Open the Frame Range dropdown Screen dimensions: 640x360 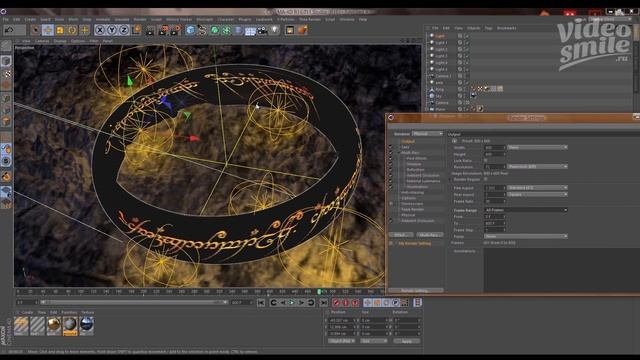[x=526, y=210]
